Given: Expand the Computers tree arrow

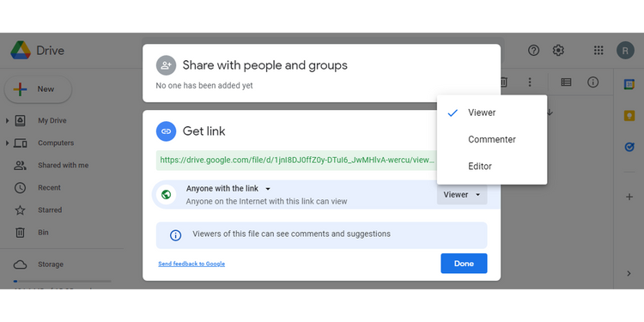Looking at the screenshot, I should click(7, 143).
